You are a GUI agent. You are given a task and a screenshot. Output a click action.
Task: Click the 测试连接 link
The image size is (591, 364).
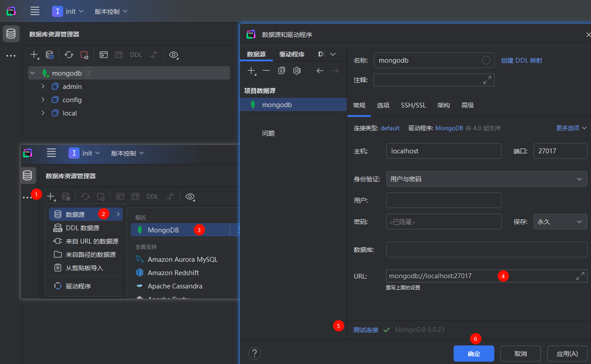365,330
